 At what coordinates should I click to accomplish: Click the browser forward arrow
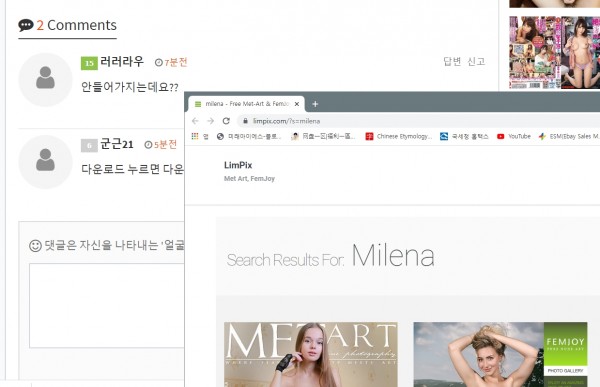[210, 121]
